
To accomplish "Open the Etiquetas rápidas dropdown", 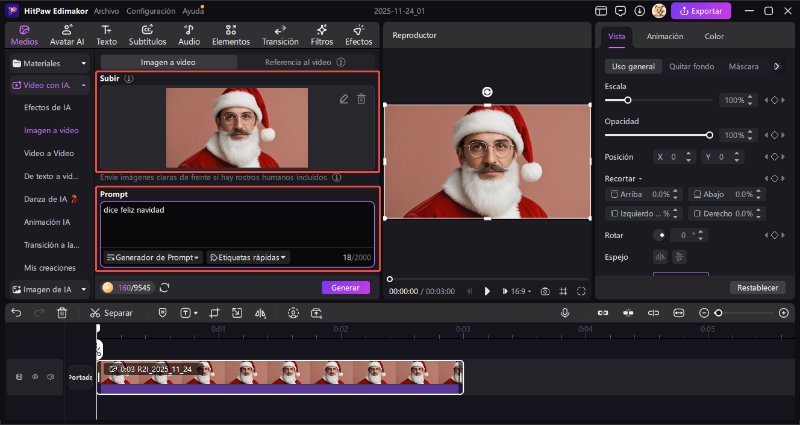I will click(248, 258).
